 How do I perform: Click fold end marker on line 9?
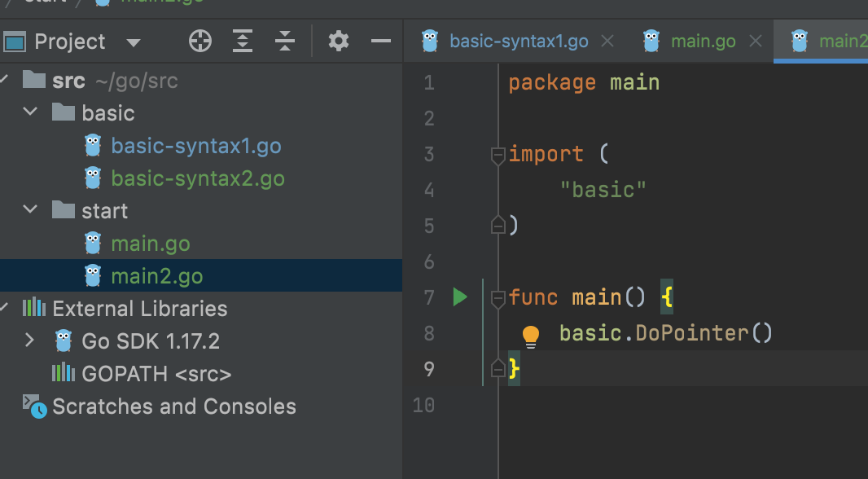pos(498,367)
